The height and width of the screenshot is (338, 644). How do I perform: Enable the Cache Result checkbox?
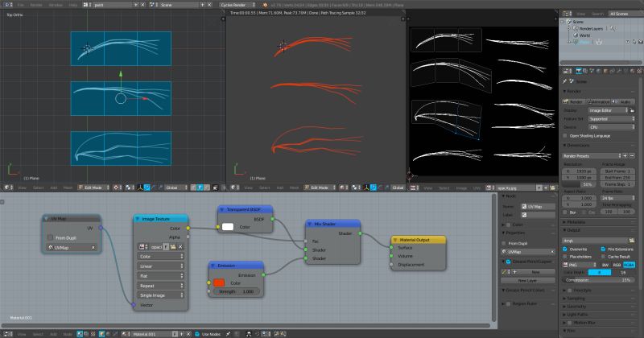pyautogui.click(x=603, y=256)
